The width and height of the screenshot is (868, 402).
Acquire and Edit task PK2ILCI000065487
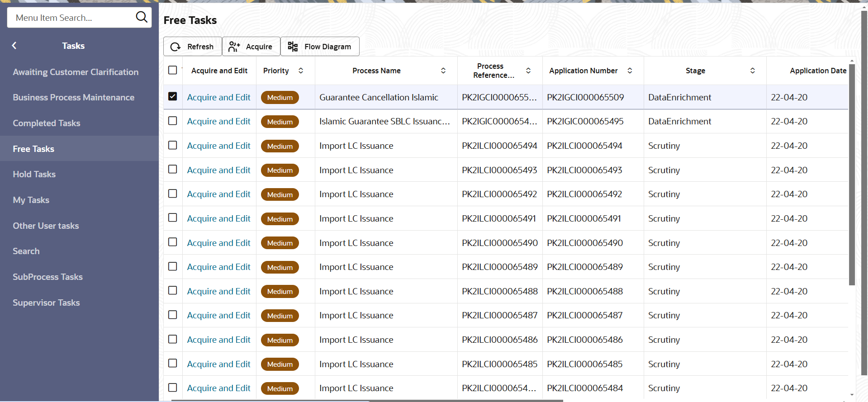pos(219,315)
